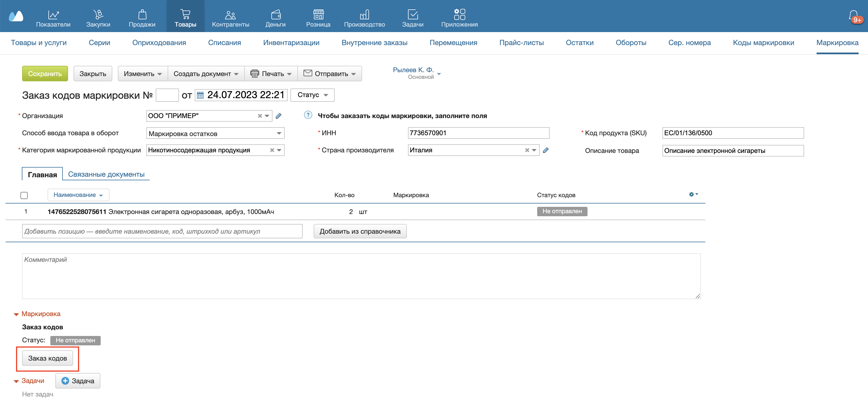Click into the Код продукта (SKU) field
This screenshot has width=868, height=412.
pyautogui.click(x=733, y=133)
